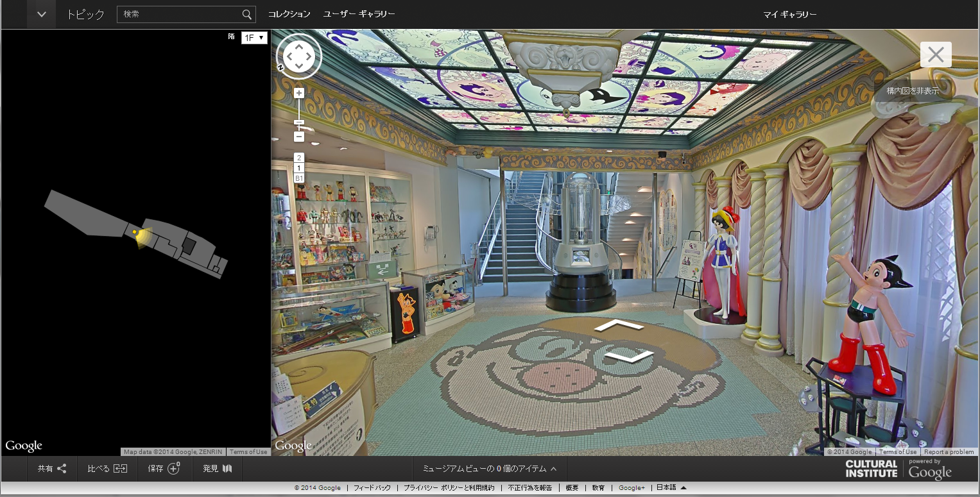The width and height of the screenshot is (980, 497).
Task: Click the magnifier search icon
Action: (247, 14)
